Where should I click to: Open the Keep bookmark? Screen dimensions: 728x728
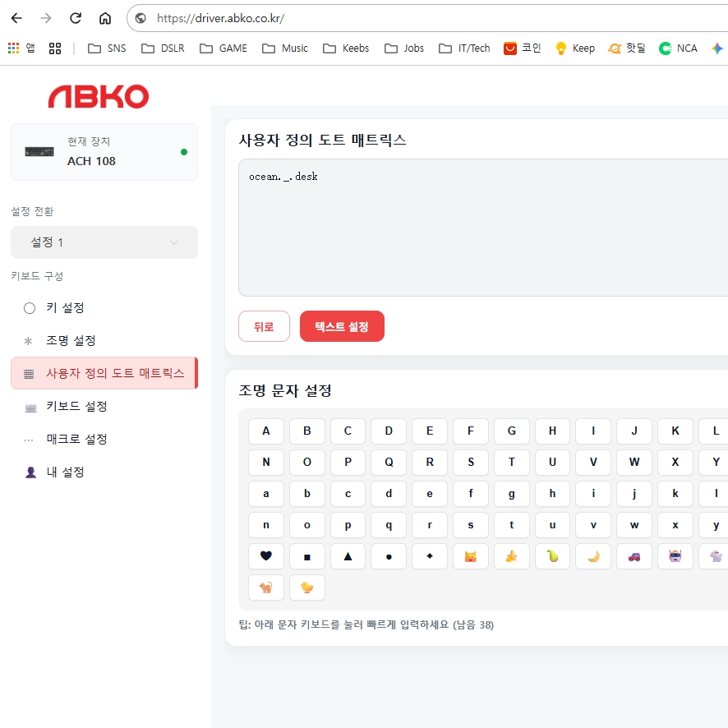(575, 48)
